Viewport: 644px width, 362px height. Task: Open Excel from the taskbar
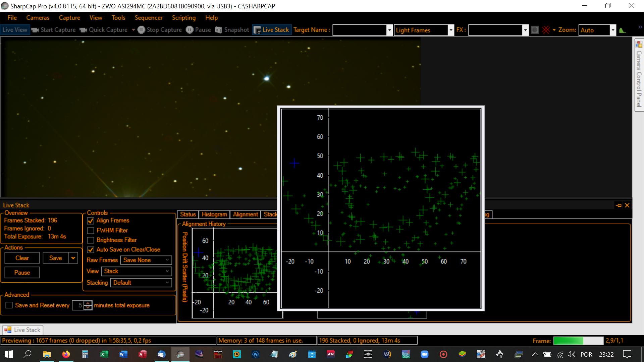(x=104, y=354)
